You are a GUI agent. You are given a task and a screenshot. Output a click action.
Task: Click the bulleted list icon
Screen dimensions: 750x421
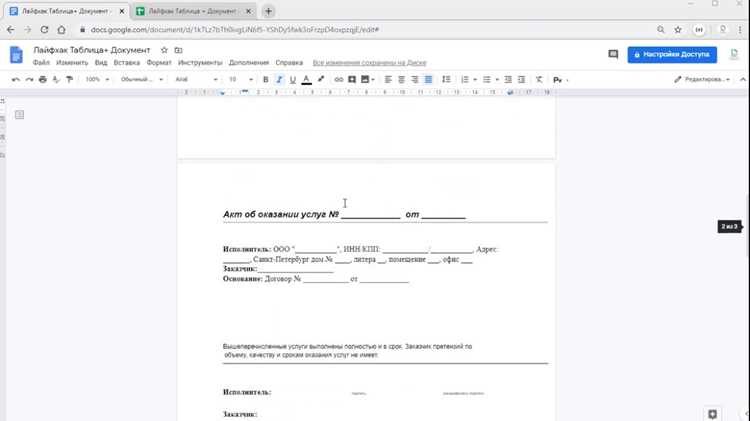tap(486, 79)
